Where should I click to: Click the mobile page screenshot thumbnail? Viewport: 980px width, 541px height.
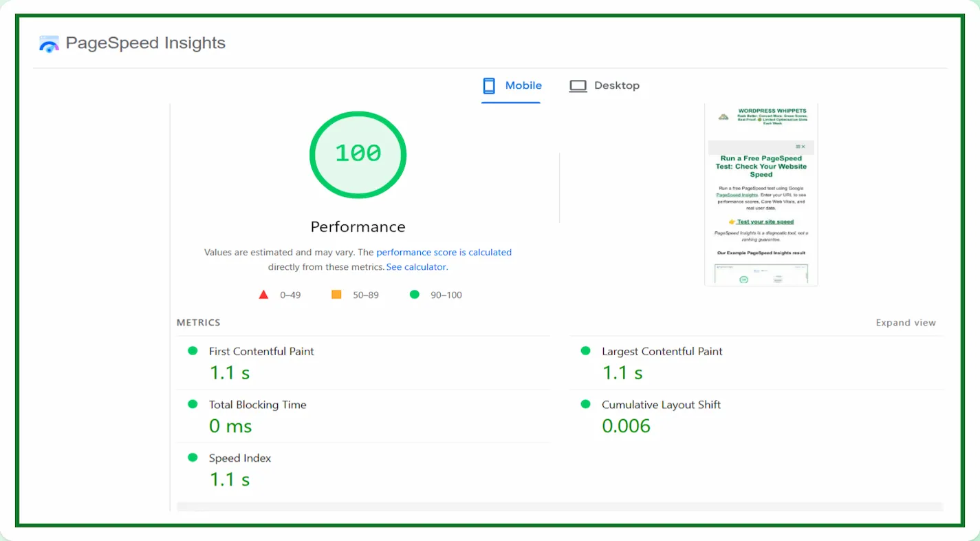[x=761, y=195]
